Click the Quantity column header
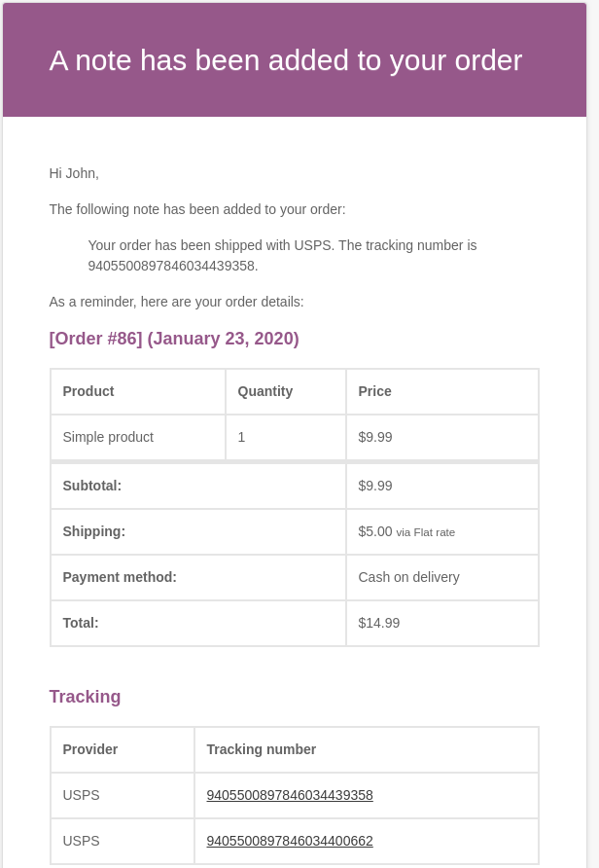The height and width of the screenshot is (868, 599). [x=286, y=391]
